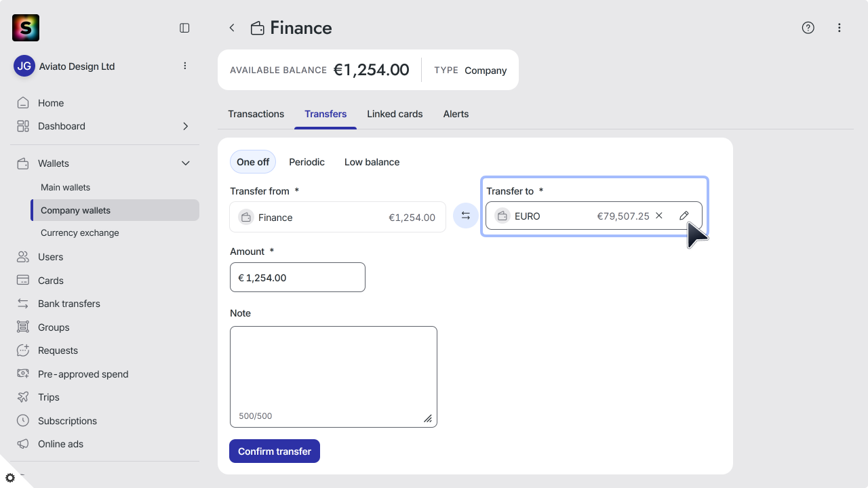Screen dimensions: 868x488
Task: Click the Amount input field
Action: click(x=298, y=277)
